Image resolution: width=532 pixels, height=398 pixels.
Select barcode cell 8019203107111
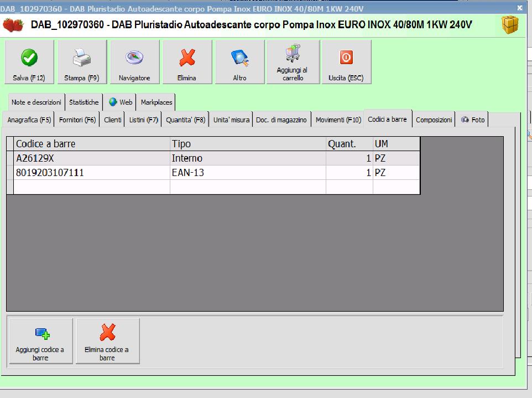[x=92, y=173]
